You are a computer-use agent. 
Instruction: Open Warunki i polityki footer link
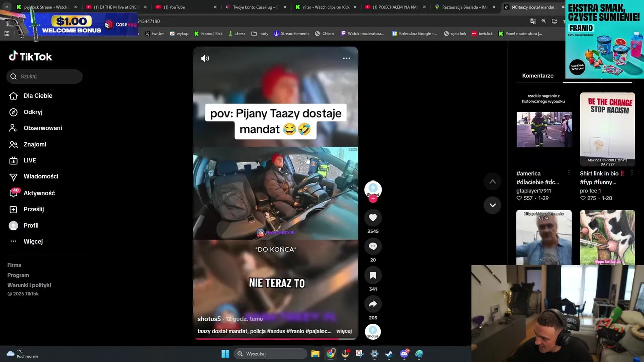pyautogui.click(x=29, y=285)
